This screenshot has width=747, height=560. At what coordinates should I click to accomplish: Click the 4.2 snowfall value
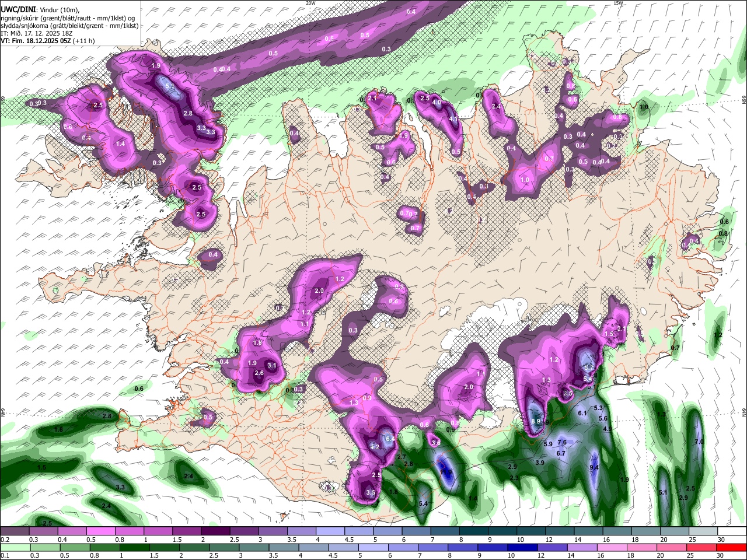tap(375, 447)
